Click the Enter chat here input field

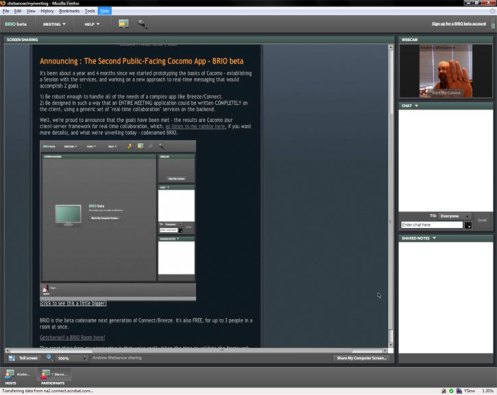(x=432, y=225)
